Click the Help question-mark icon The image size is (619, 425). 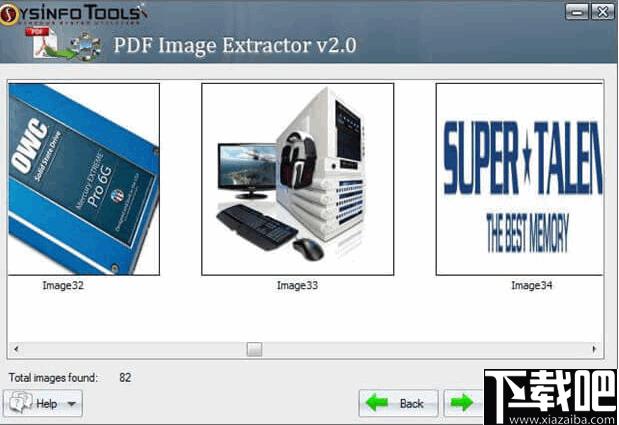point(21,403)
